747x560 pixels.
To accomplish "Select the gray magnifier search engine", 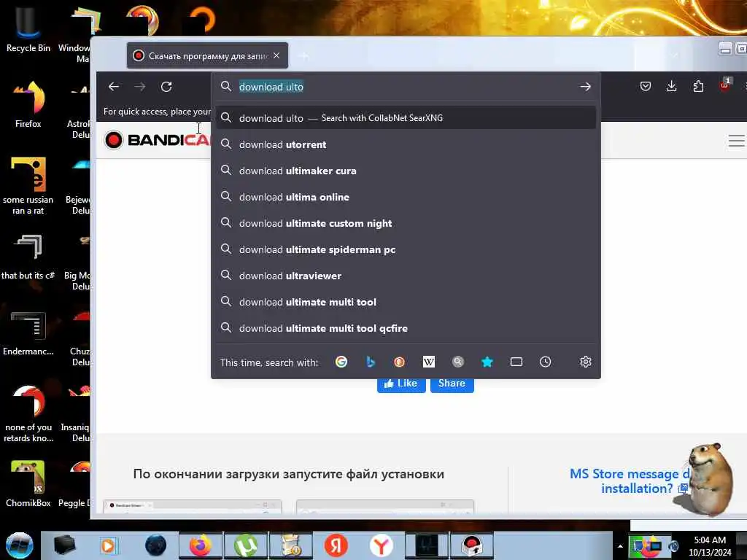I will 458,362.
